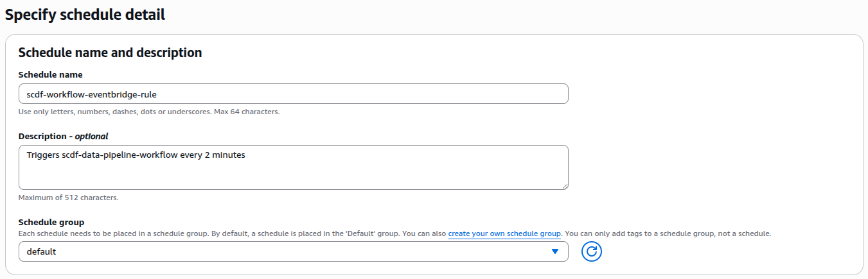The image size is (868, 279).
Task: Place cursor in 'scdf-workflow-eventbridge-rule' text
Action: (x=91, y=94)
